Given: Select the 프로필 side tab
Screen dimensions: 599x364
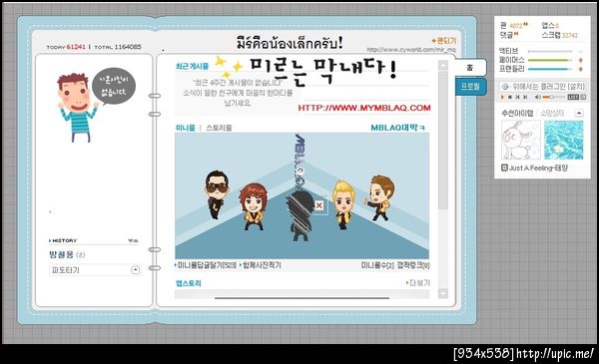Looking at the screenshot, I should 470,87.
